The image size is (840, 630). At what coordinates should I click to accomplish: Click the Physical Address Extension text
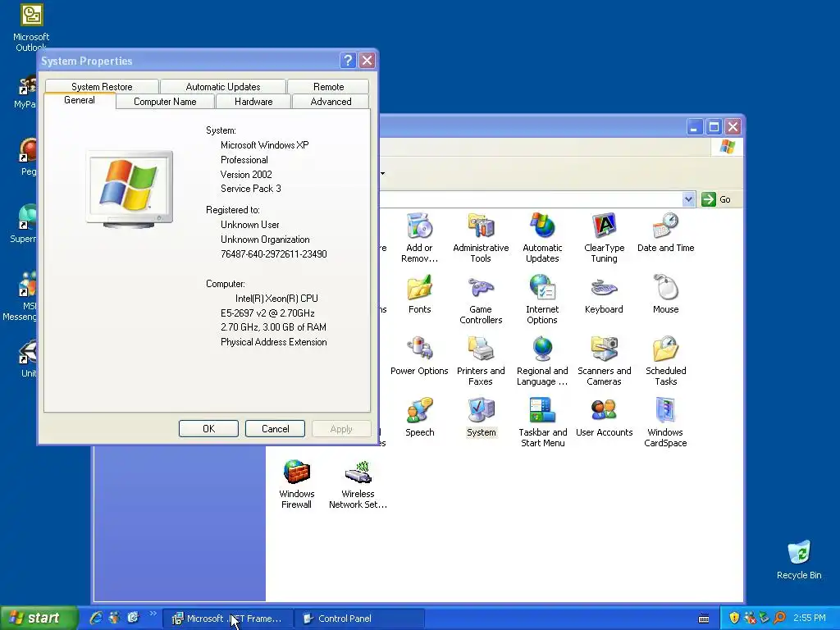274,342
